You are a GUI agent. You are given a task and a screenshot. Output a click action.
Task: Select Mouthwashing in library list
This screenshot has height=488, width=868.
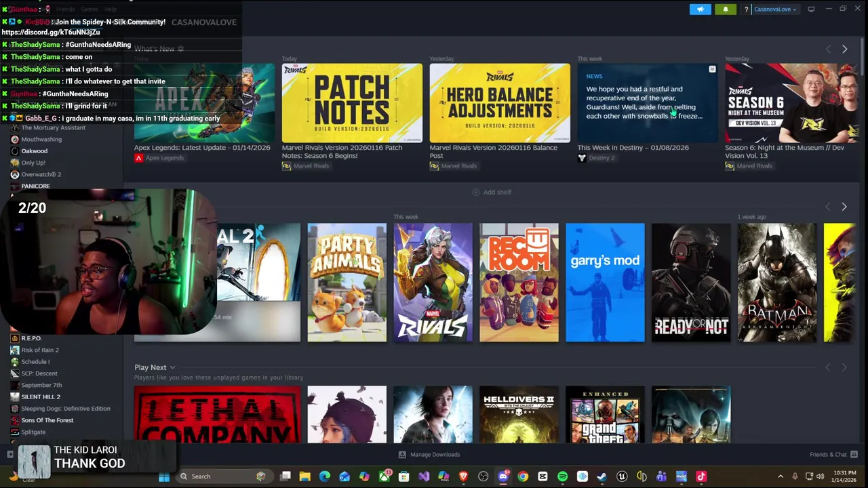[x=41, y=139]
